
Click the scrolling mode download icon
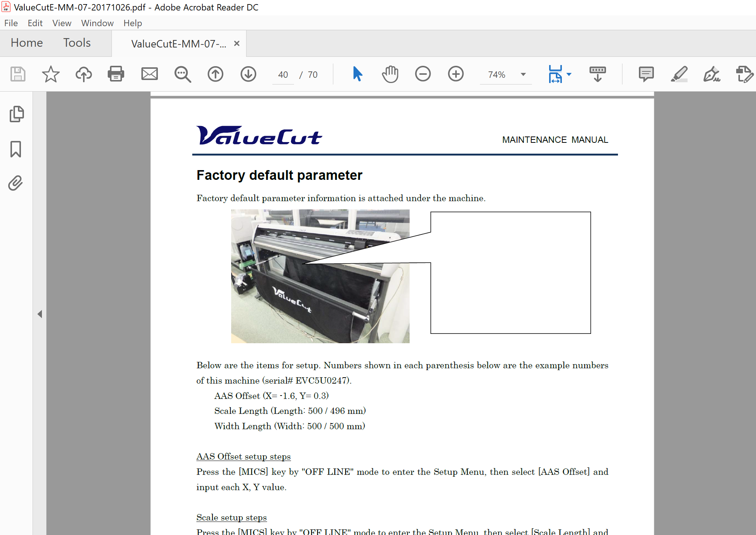(x=597, y=74)
